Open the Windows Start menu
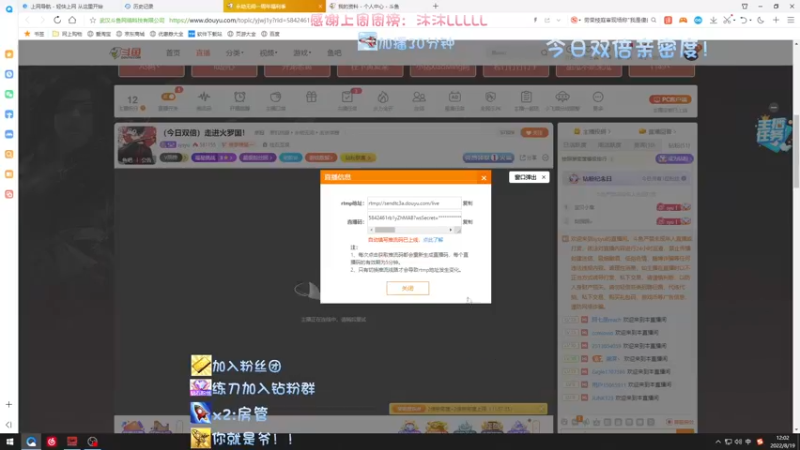 (10, 441)
